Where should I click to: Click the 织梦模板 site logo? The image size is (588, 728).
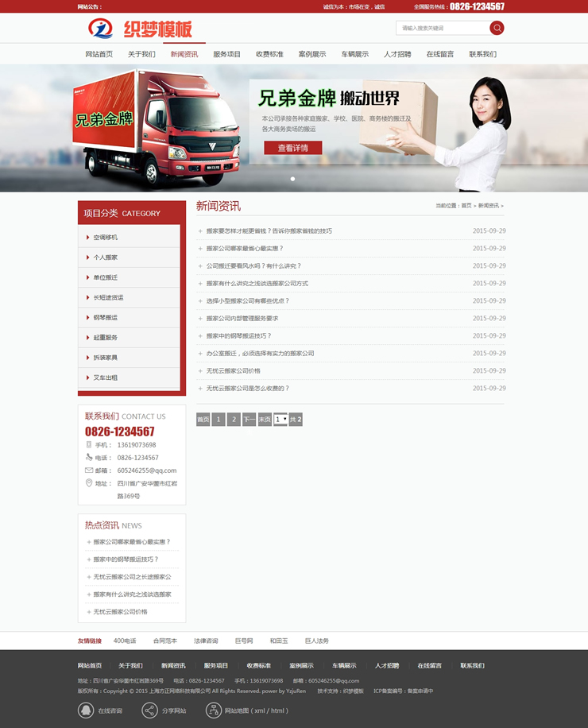[140, 29]
